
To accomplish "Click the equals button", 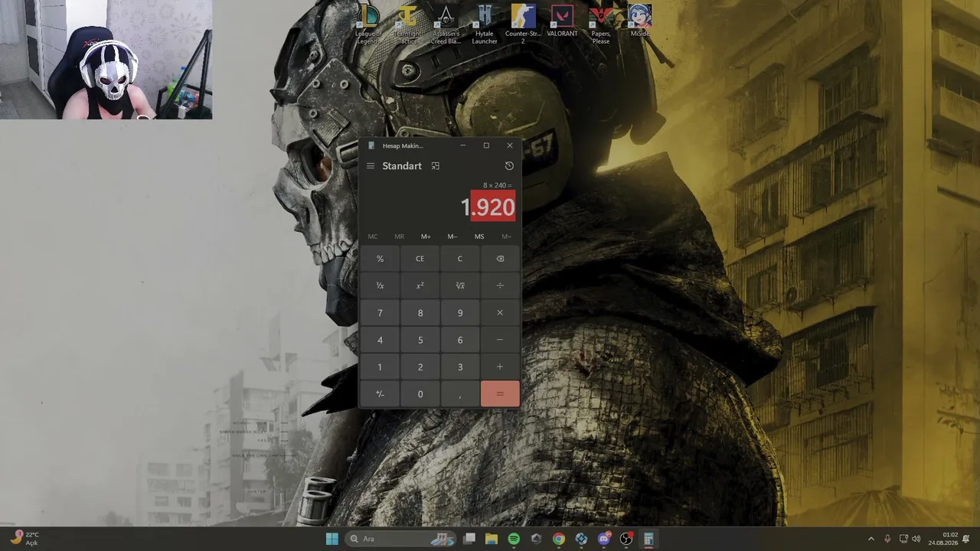I will coord(500,394).
